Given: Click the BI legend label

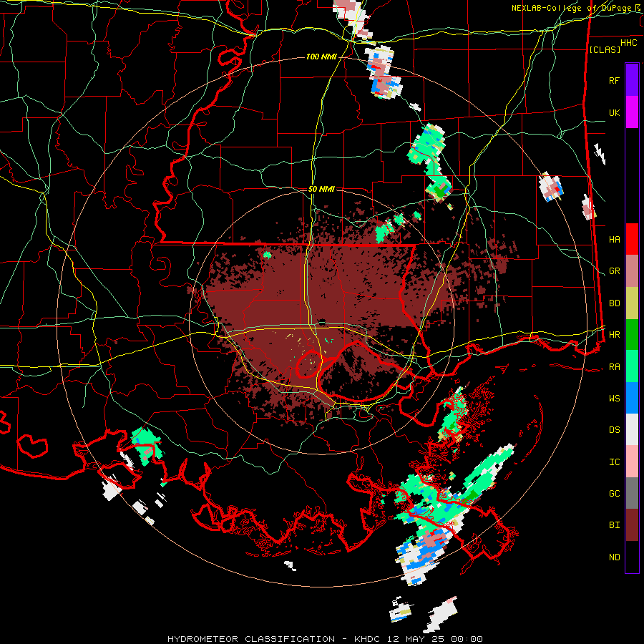Looking at the screenshot, I should [x=614, y=525].
